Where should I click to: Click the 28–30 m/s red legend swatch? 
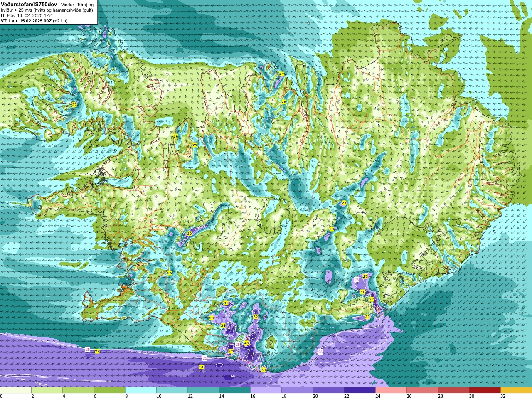(453, 390)
